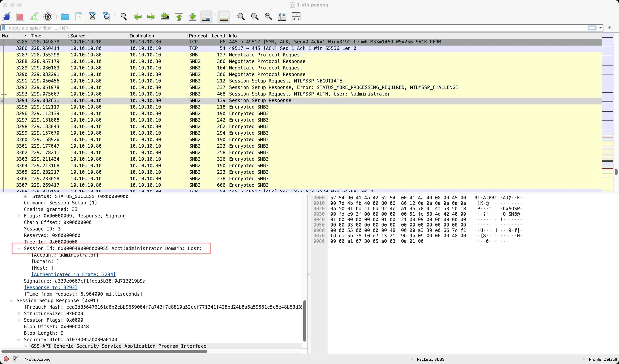Viewport: 619px width, 364px height.
Task: Zoom in on packet list text
Action: (241, 17)
